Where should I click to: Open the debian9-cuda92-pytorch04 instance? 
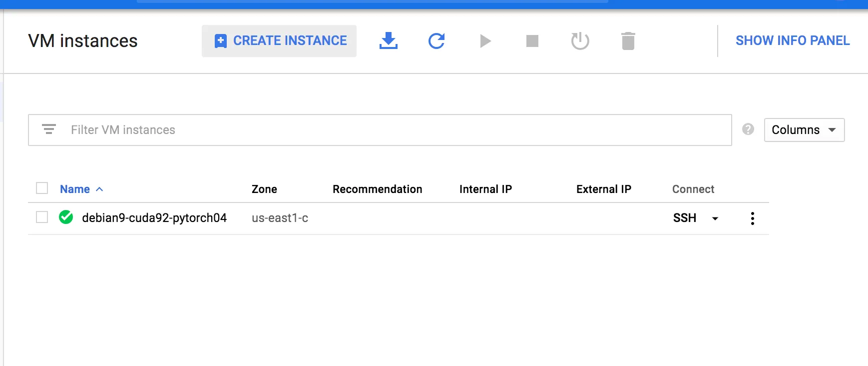(x=154, y=218)
